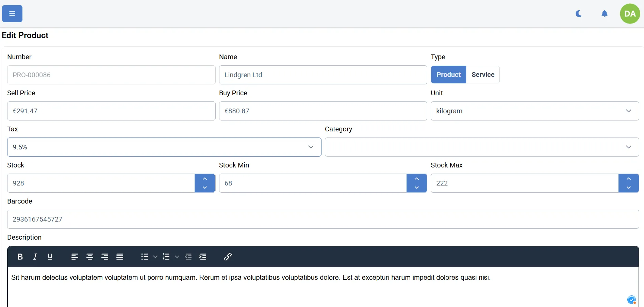Image resolution: width=644 pixels, height=307 pixels.
Task: Toggle italic formatting
Action: coord(35,257)
